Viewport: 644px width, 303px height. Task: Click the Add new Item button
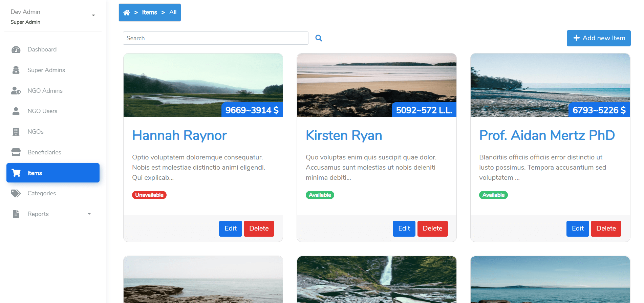click(x=598, y=38)
